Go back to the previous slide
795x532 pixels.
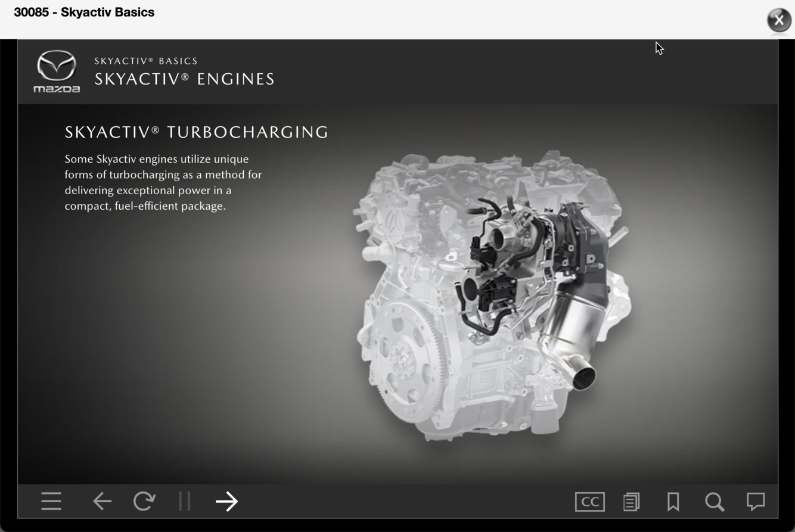tap(103, 501)
